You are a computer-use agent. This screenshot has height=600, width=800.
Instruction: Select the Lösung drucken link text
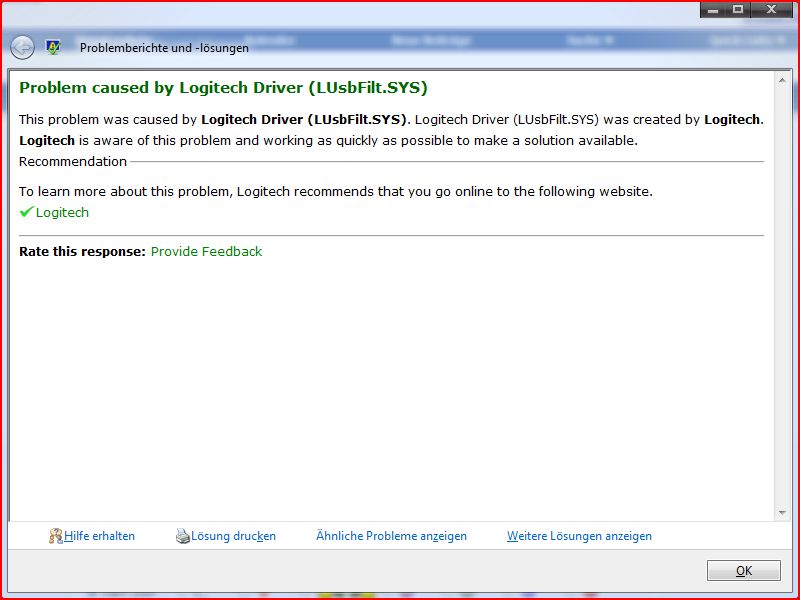click(x=233, y=536)
